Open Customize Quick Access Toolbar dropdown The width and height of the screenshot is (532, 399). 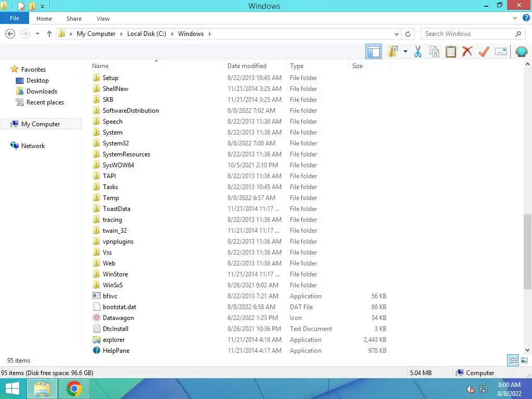(42, 6)
